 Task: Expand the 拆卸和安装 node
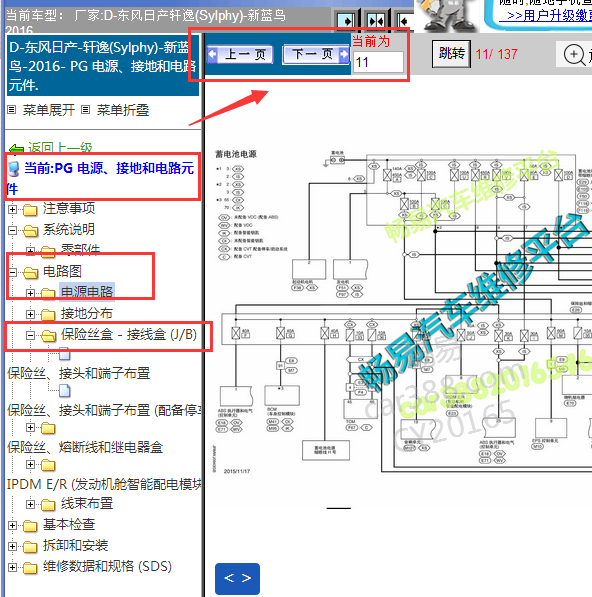(x=12, y=547)
